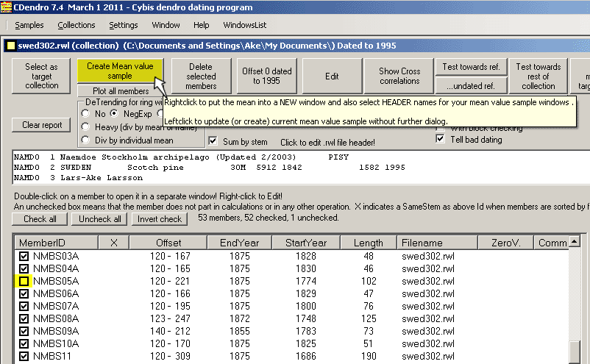Click to edit .rwl file header text
Image resolution: width=590 pixels, height=364 pixels.
tap(327, 143)
